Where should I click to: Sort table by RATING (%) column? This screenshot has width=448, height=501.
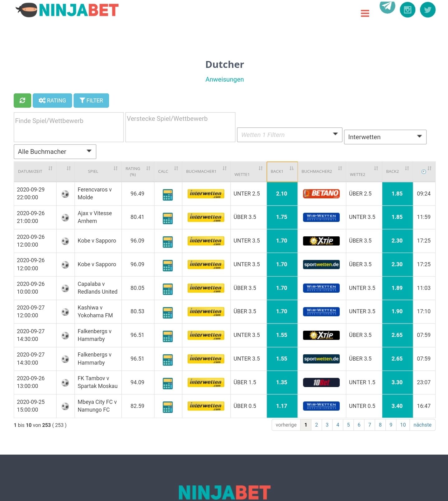click(x=138, y=171)
